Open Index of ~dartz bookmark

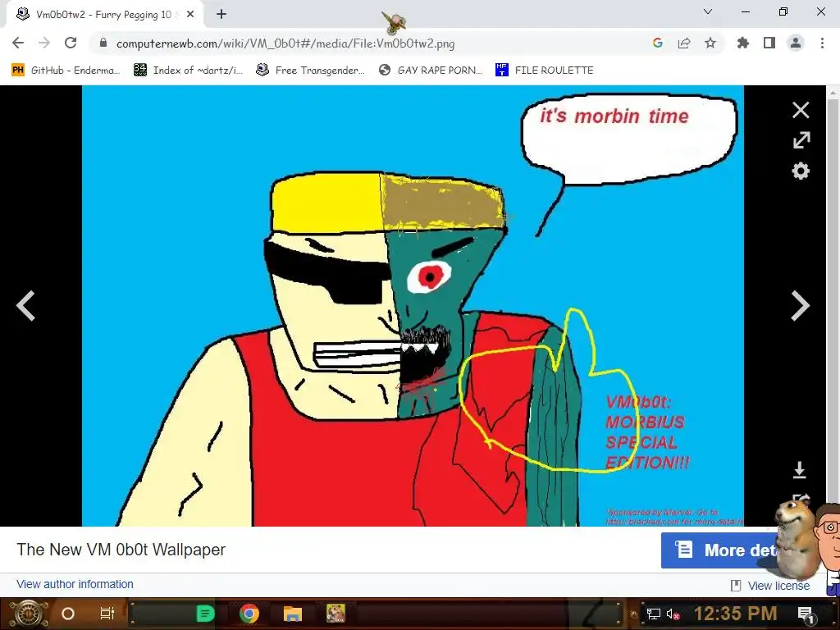(x=188, y=71)
